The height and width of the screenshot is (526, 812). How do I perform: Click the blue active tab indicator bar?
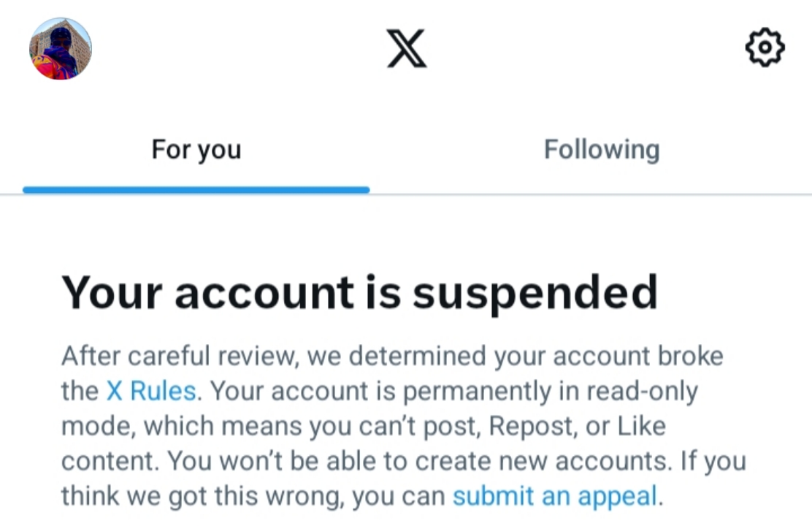(196, 190)
